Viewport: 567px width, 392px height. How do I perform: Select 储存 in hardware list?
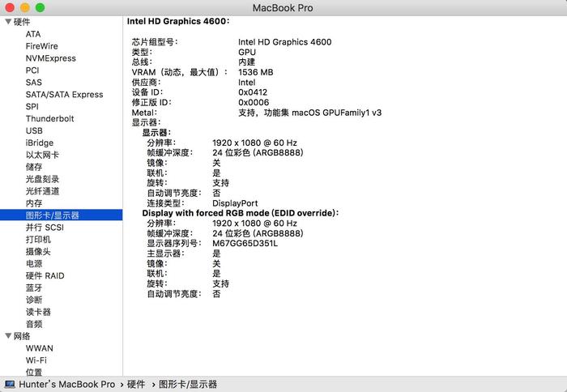(34, 167)
